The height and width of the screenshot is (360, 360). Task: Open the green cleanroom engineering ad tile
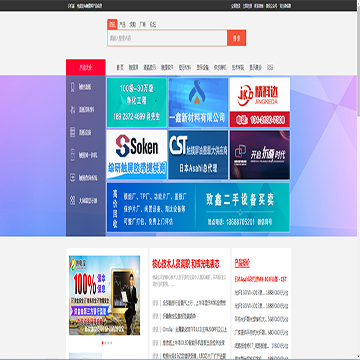[137, 102]
